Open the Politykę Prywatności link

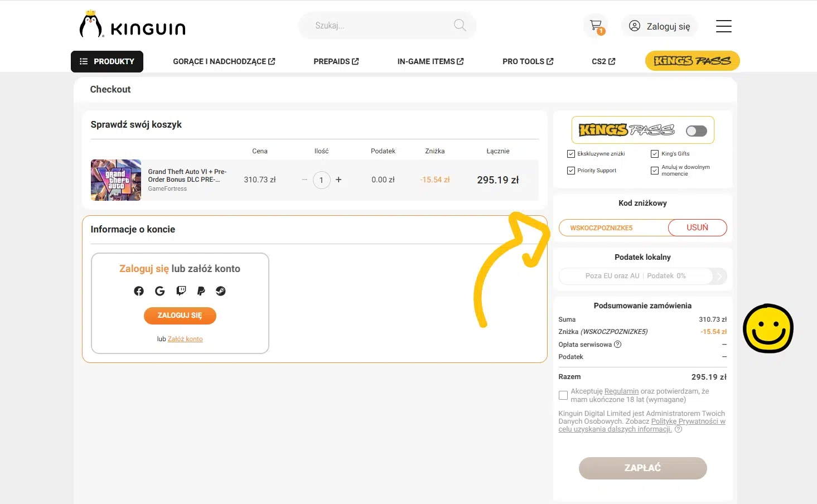(x=642, y=425)
